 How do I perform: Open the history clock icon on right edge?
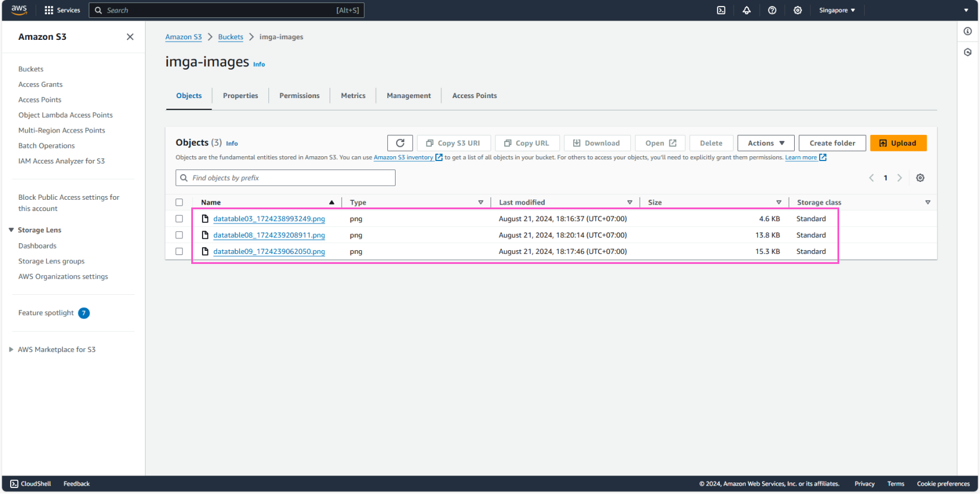968,52
